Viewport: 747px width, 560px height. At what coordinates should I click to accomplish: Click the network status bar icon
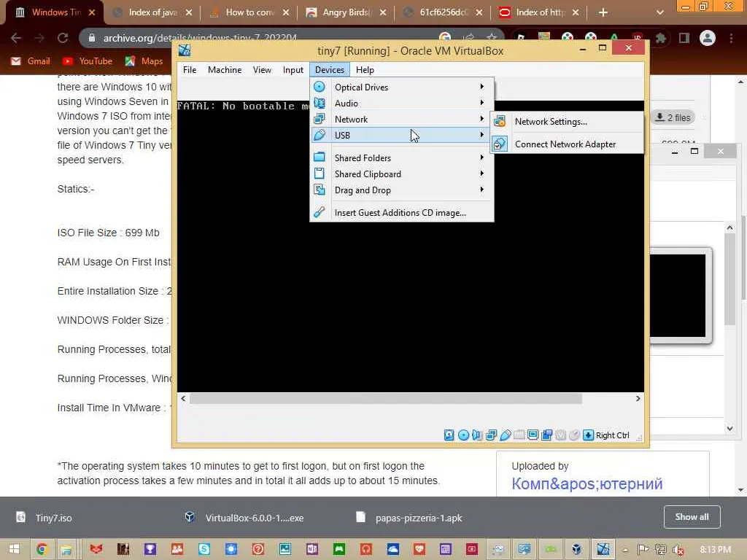491,435
